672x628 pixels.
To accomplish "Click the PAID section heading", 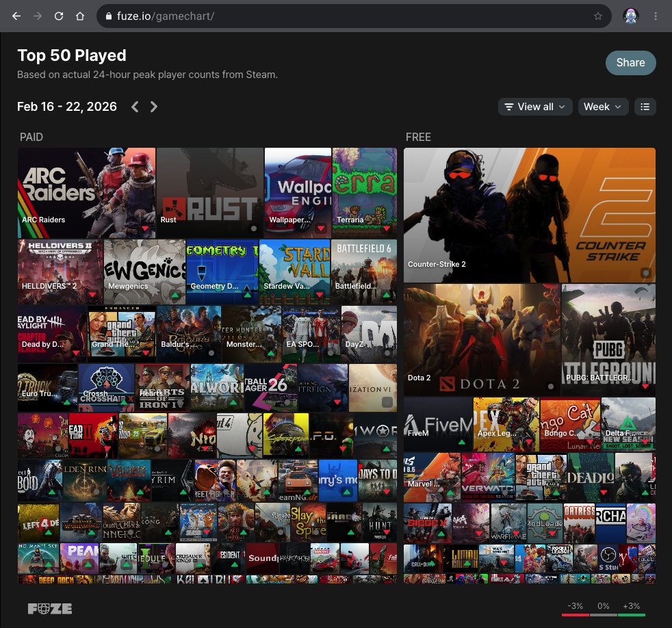I will pyautogui.click(x=31, y=137).
